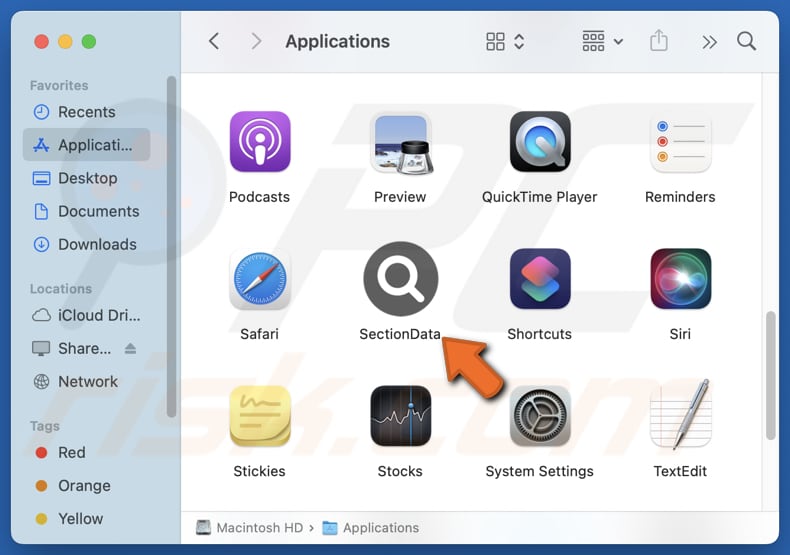This screenshot has height=555, width=790.
Task: Click the Share toolbar icon
Action: tap(659, 41)
